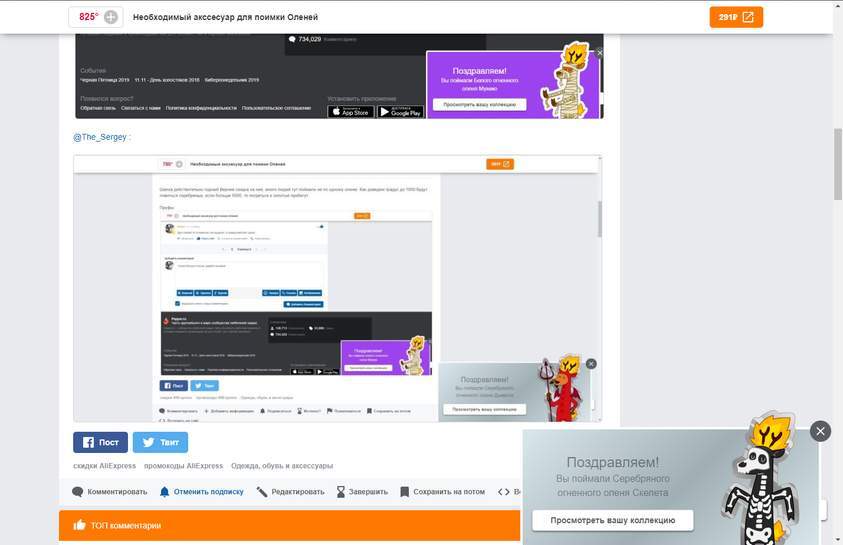This screenshot has width=843, height=545.
Task: Click the pencil icon for Редактировать
Action: click(262, 492)
